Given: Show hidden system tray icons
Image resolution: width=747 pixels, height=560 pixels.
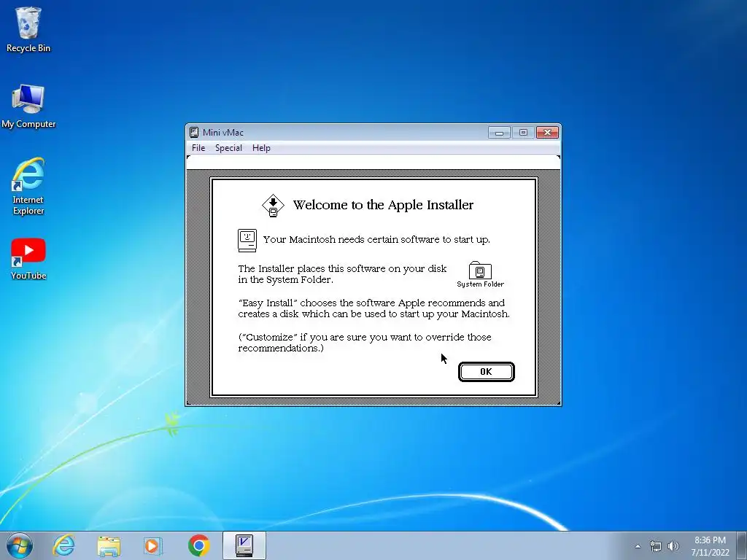Looking at the screenshot, I should (638, 546).
